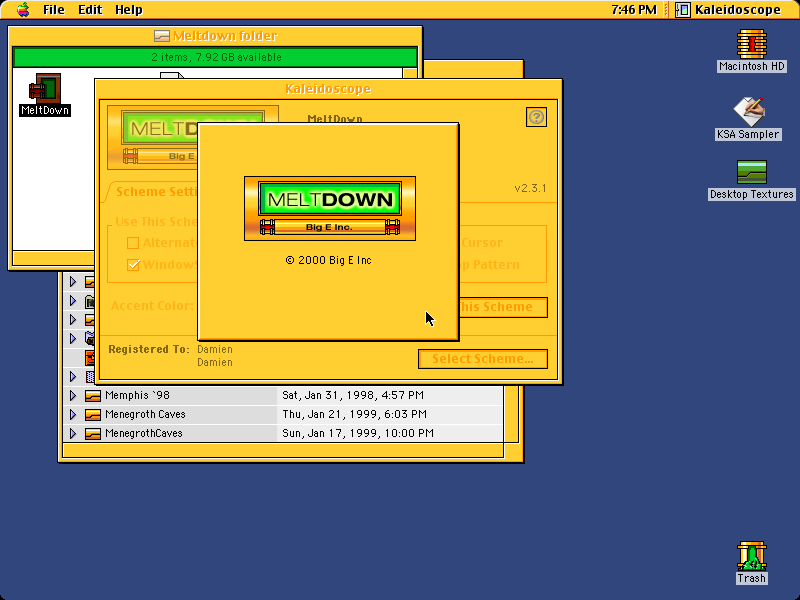Screen dimensions: 800x600
Task: Select the 'Menegroth Caves' list row name
Action: pos(145,414)
